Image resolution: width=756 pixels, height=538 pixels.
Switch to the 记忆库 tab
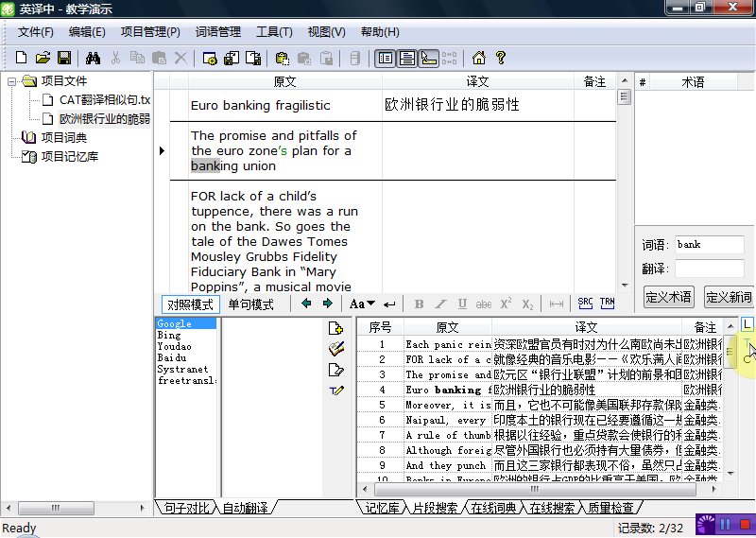[x=383, y=508]
